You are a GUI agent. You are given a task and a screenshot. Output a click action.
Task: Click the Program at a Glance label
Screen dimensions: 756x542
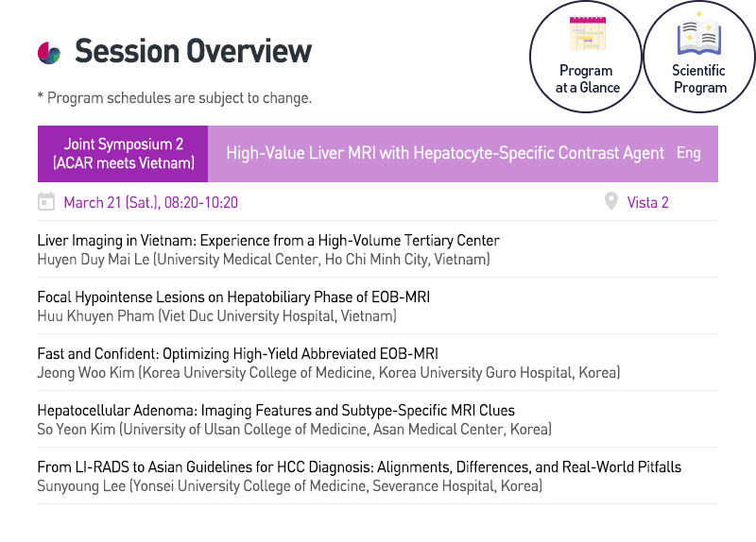(586, 79)
